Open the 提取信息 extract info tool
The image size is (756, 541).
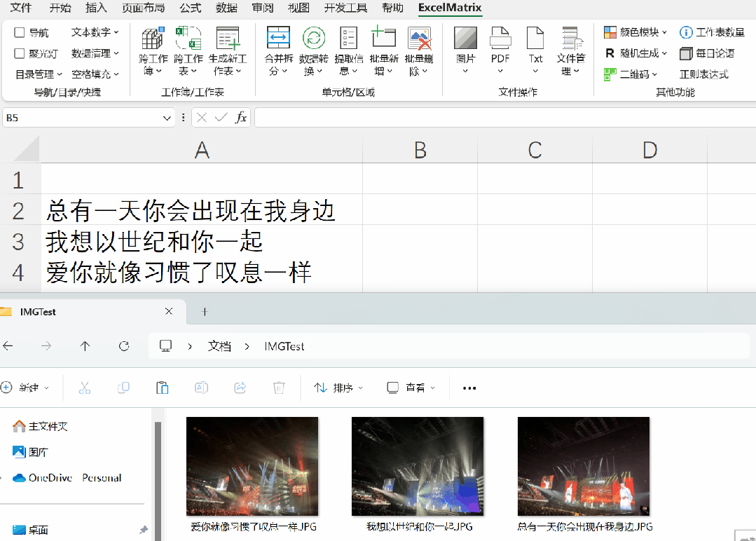[349, 51]
